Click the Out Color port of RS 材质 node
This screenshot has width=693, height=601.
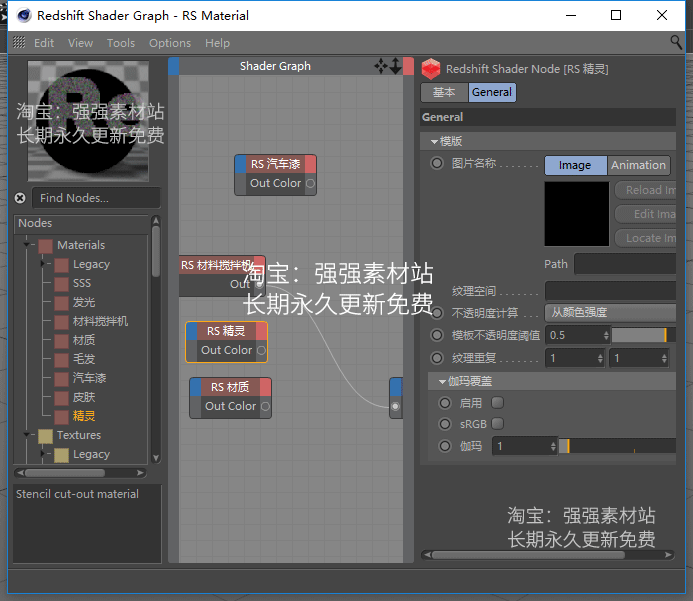click(265, 406)
